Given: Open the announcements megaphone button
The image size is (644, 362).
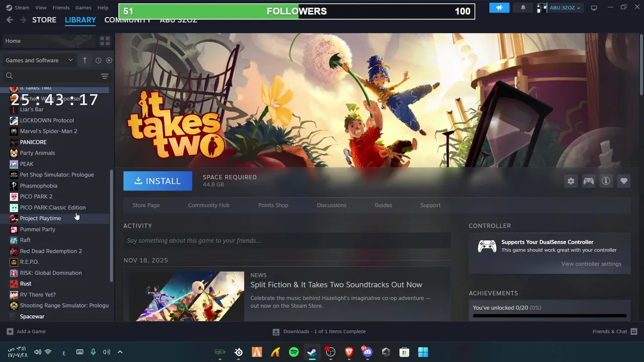Looking at the screenshot, I should tap(499, 8).
